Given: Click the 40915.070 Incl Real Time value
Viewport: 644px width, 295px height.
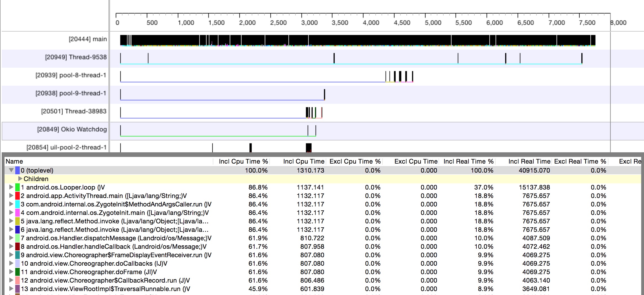Looking at the screenshot, I should [x=534, y=170].
